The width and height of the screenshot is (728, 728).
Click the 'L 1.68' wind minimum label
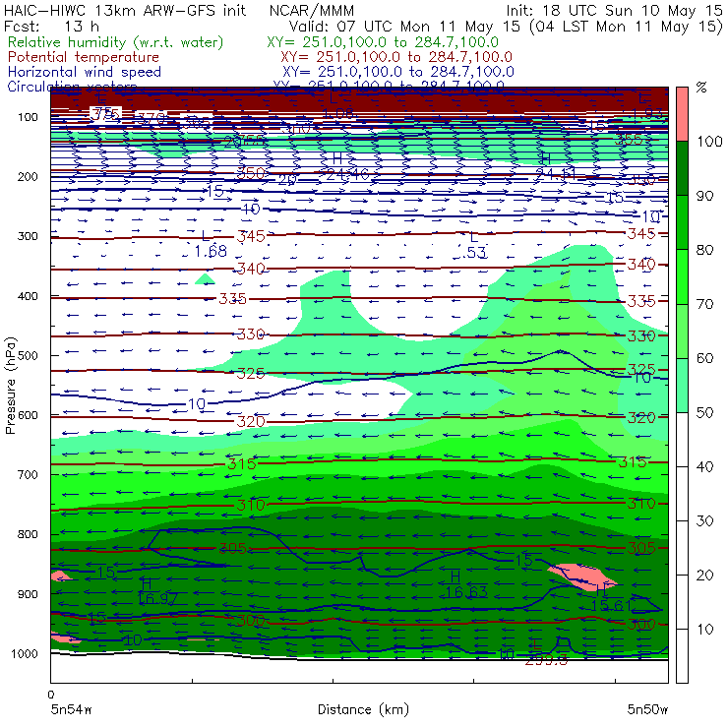[210, 244]
